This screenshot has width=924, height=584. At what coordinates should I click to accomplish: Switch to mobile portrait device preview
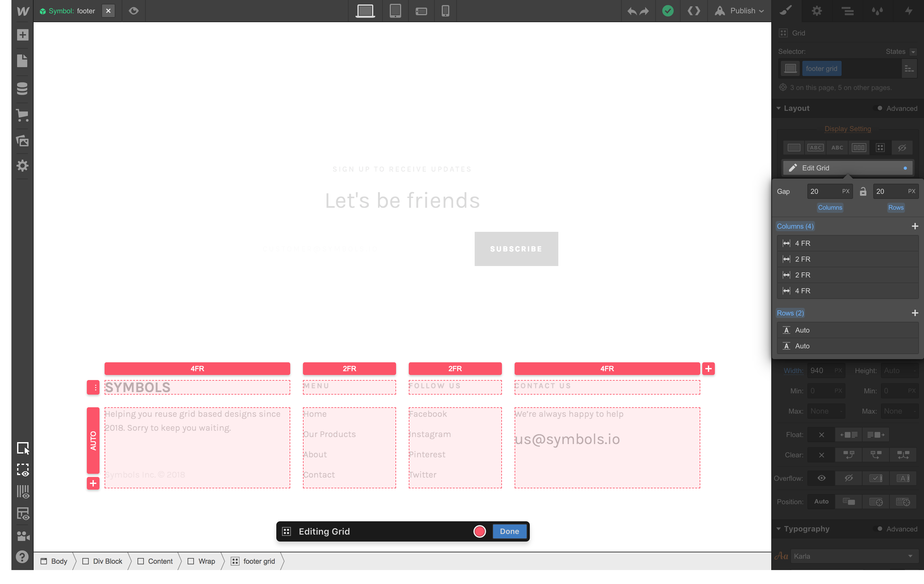pyautogui.click(x=445, y=11)
